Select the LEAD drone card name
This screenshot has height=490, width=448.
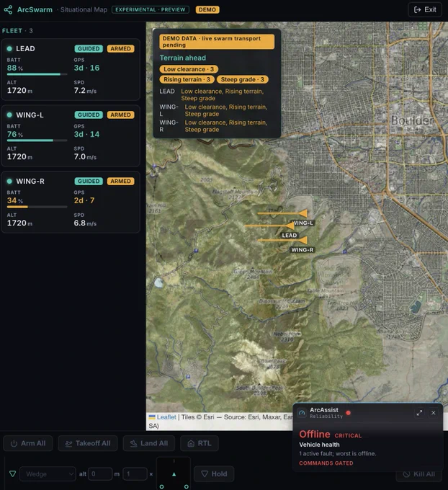pos(25,49)
